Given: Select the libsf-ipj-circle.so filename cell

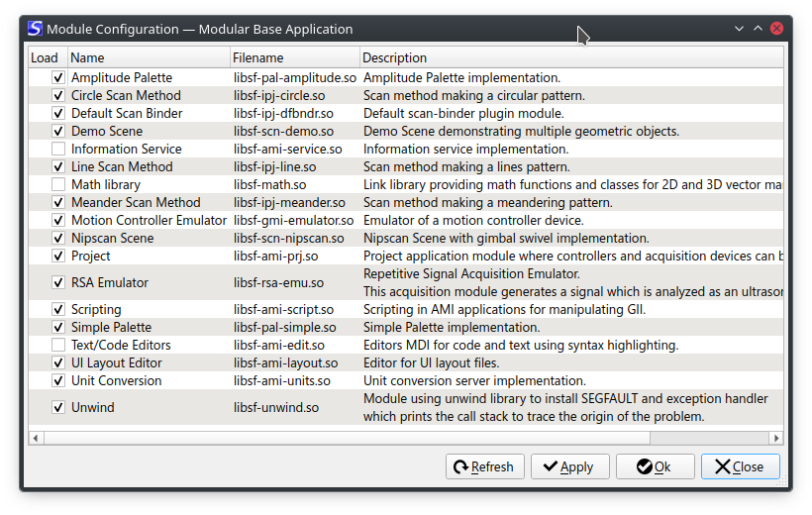Looking at the screenshot, I should (295, 95).
